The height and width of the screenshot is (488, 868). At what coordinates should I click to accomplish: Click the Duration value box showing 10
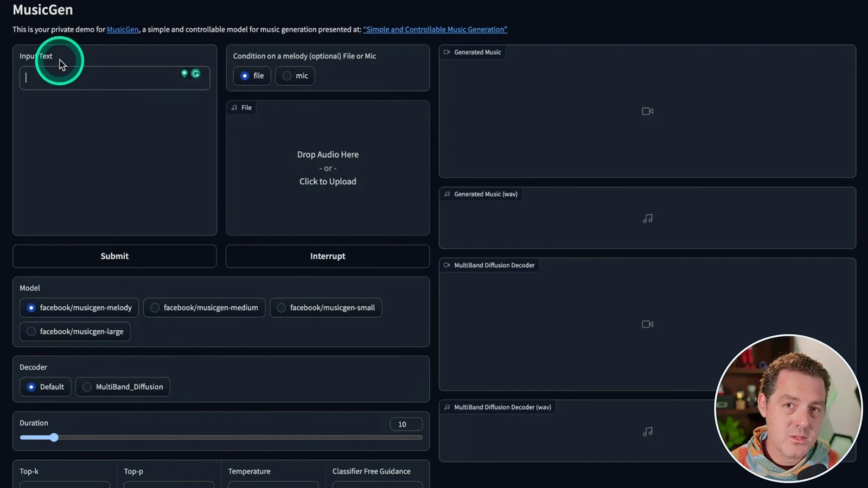406,424
